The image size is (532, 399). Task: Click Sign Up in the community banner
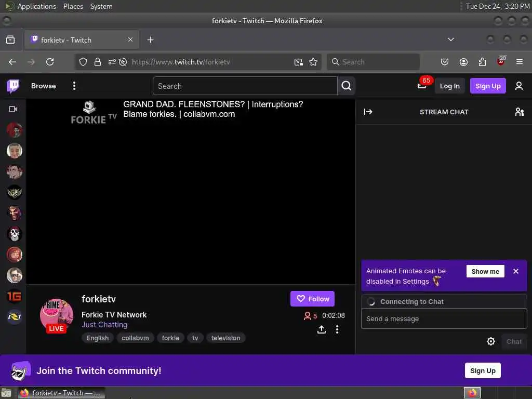(483, 370)
